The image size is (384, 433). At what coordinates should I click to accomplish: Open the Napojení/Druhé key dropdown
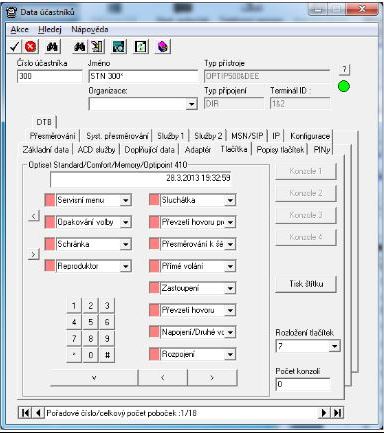[x=230, y=332]
